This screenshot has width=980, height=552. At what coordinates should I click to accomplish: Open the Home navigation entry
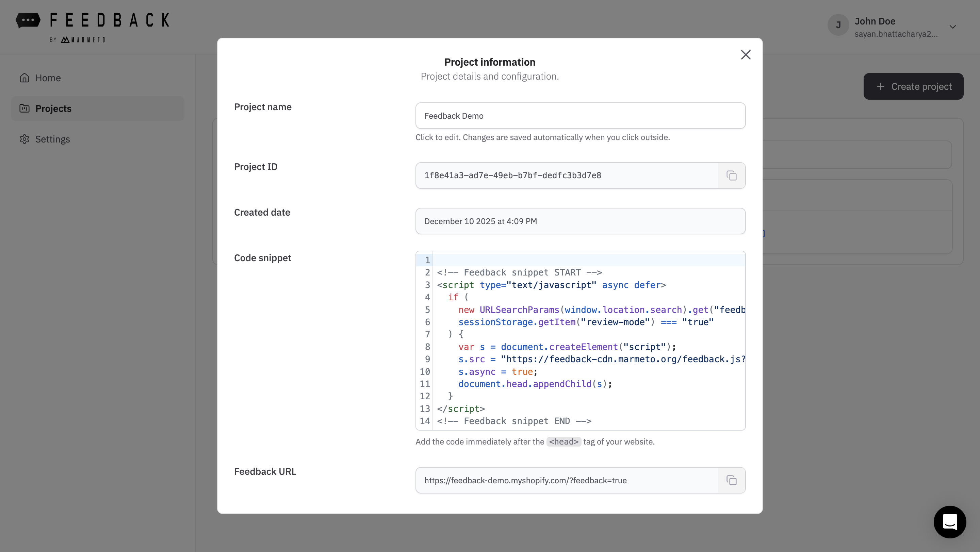[x=48, y=78]
